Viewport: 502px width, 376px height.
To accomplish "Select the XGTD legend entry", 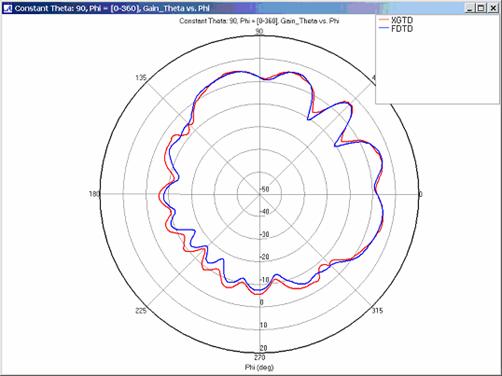I will [402, 20].
